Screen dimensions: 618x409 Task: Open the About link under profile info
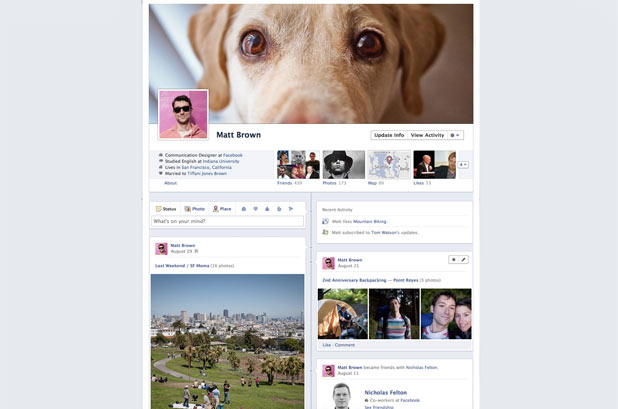pyautogui.click(x=170, y=183)
